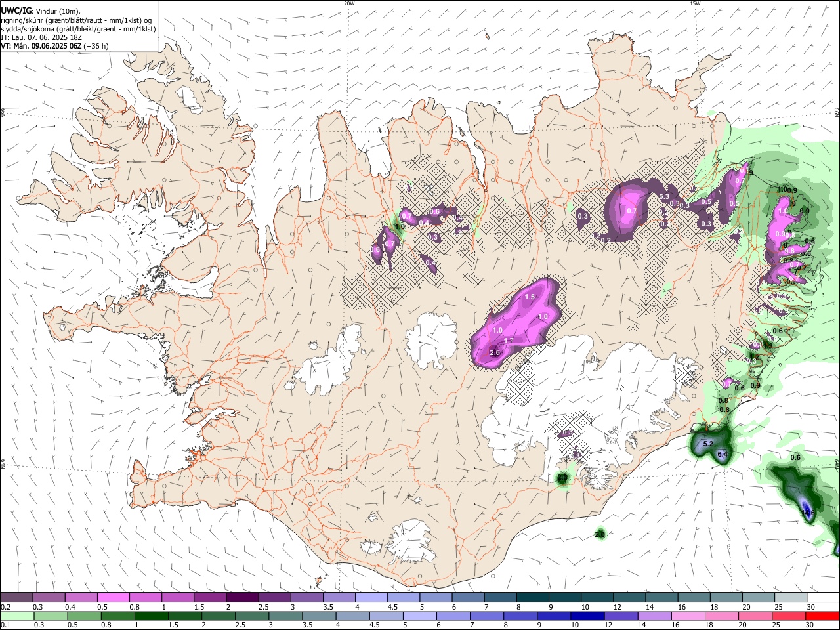Click the 'slydda/snjókoma' legend description line
The image size is (840, 630).
(79, 29)
